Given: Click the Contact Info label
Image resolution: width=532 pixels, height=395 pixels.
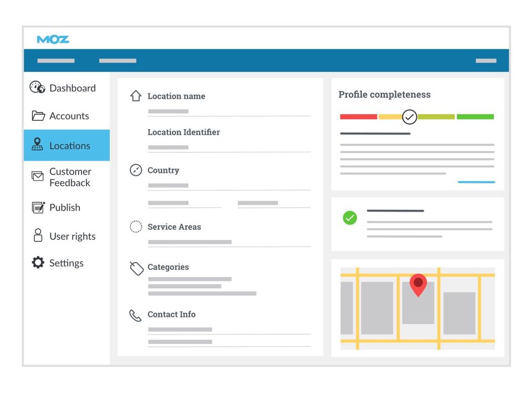Looking at the screenshot, I should pos(171,314).
